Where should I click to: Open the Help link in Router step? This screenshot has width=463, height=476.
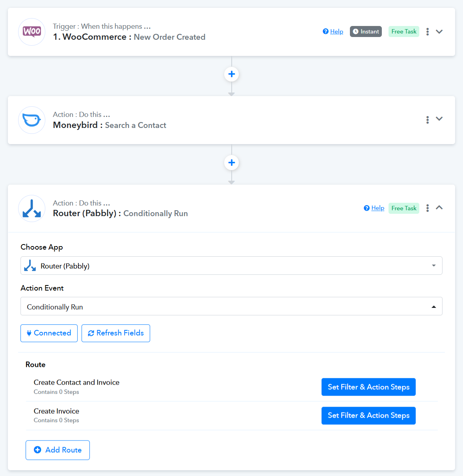[x=377, y=208]
